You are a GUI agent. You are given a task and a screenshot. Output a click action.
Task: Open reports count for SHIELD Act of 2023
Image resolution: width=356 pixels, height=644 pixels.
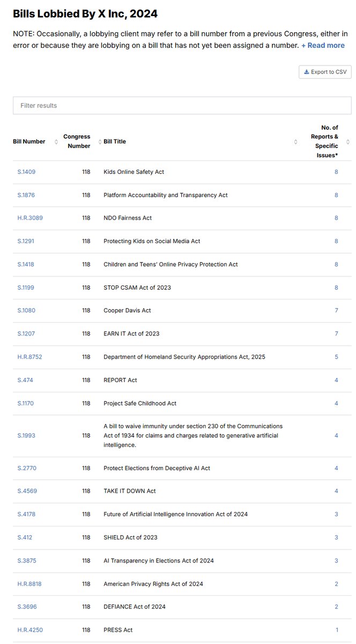[336, 538]
